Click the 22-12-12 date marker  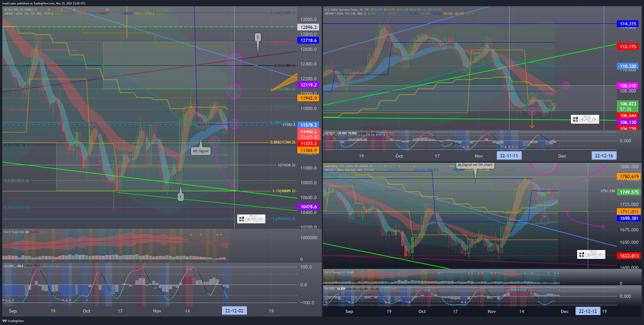coord(588,311)
